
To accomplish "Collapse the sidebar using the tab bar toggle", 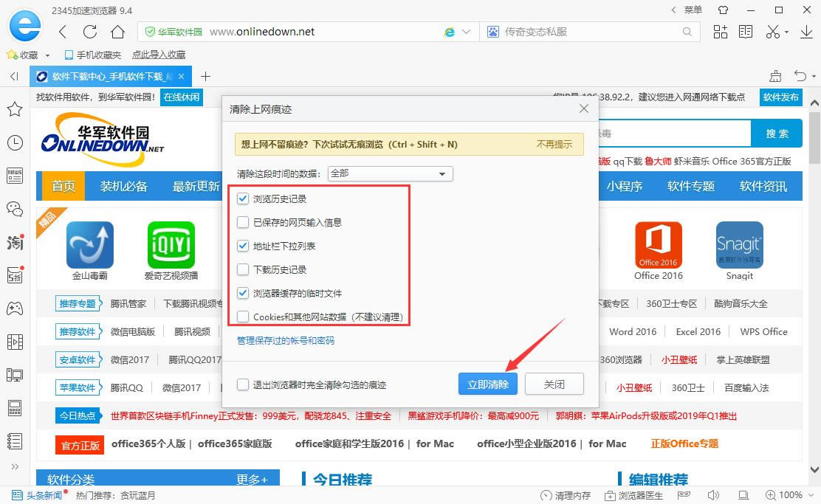I will 15,77.
